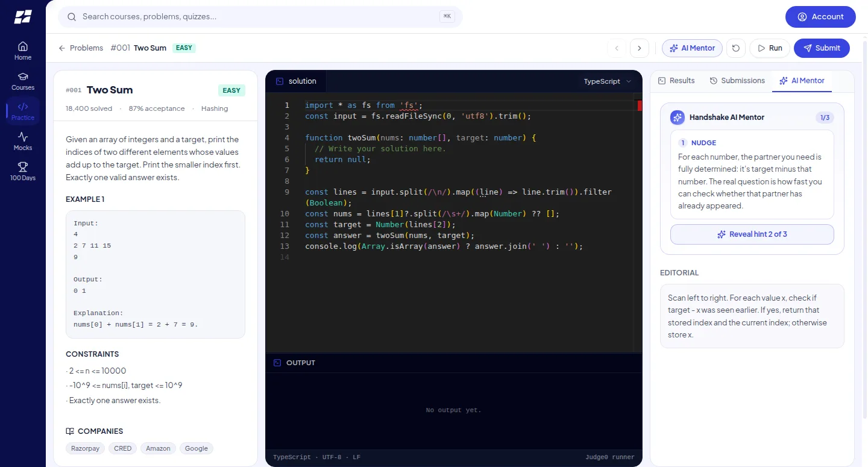
Task: Open Practice section in sidebar
Action: point(23,111)
